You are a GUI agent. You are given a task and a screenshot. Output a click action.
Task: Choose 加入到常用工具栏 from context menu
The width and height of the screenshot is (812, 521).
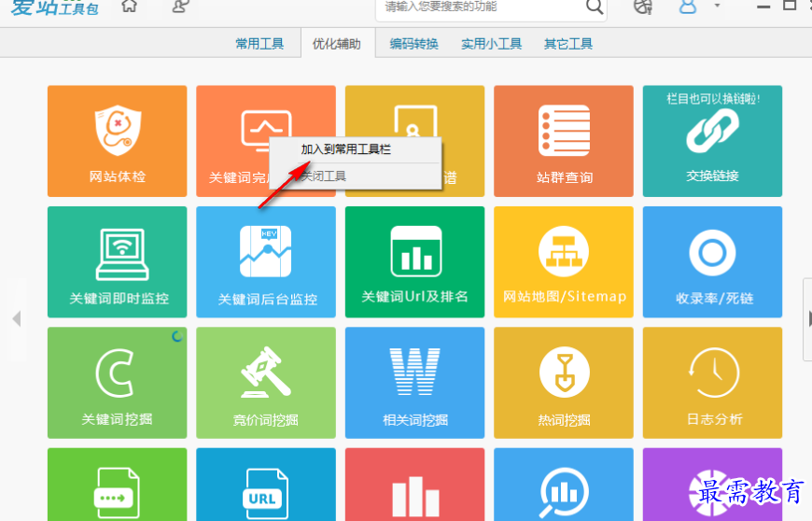point(356,149)
